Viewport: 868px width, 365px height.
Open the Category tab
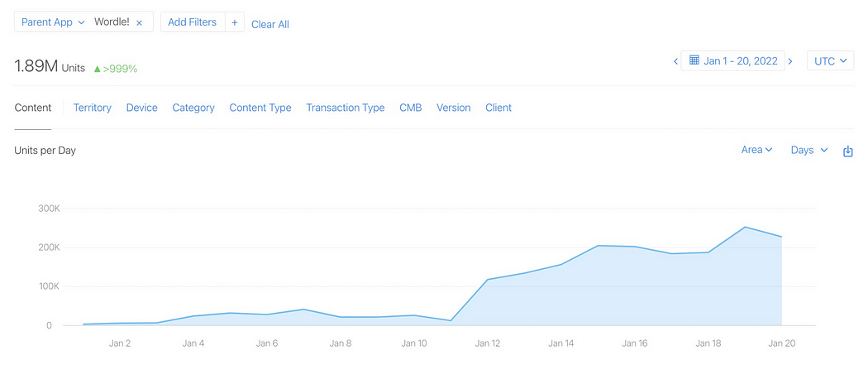(193, 108)
